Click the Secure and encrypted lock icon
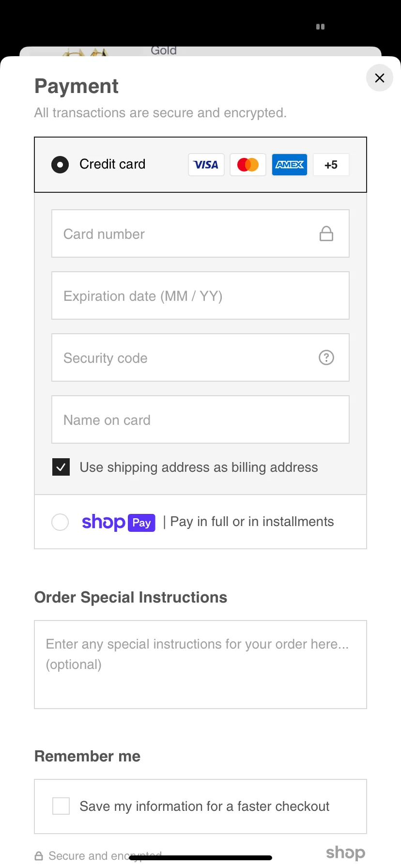The width and height of the screenshot is (401, 868). click(x=39, y=856)
